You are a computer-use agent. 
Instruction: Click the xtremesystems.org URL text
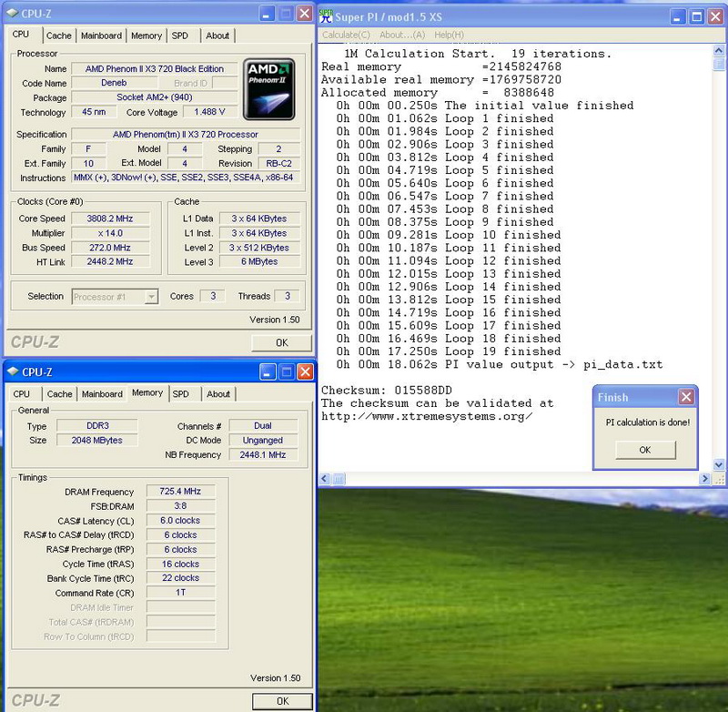[x=427, y=416]
